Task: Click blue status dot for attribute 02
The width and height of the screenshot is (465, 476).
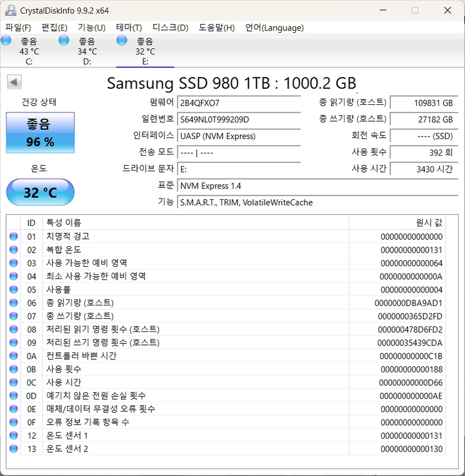Action: [x=14, y=249]
